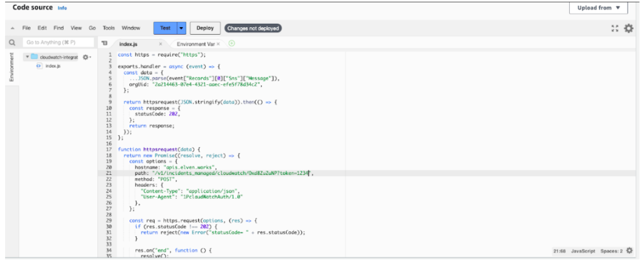Click the search magnifier icon
This screenshot has width=644, height=260.
12,43
